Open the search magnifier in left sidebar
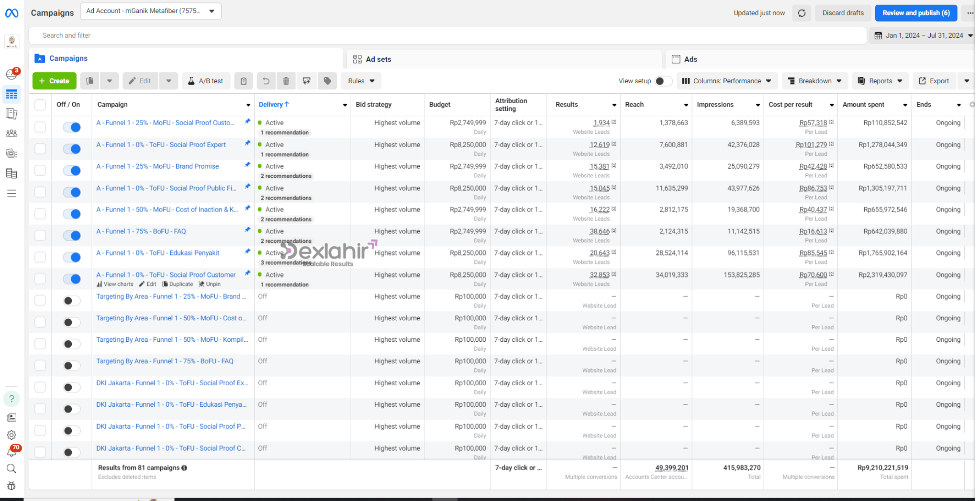The width and height of the screenshot is (980, 501). click(11, 468)
